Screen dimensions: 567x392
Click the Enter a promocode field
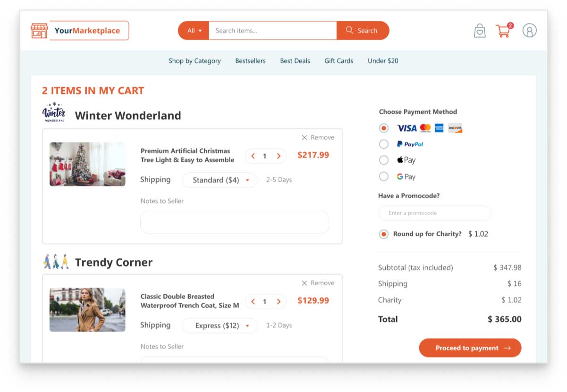434,213
